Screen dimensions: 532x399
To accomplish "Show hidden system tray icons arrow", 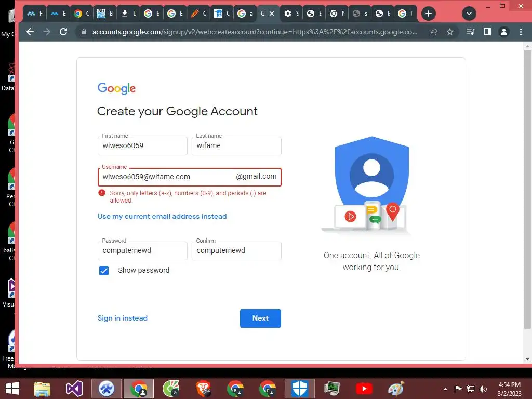I will [x=445, y=389].
